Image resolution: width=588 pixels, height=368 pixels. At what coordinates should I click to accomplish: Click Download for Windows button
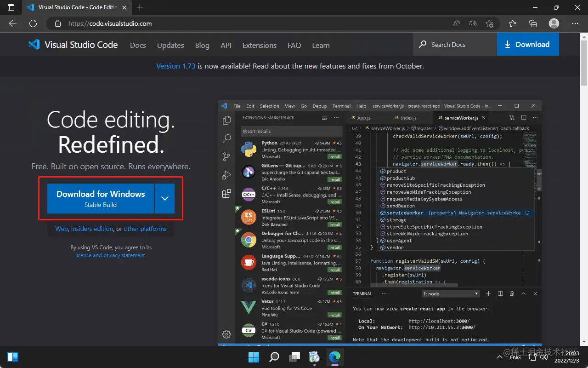(101, 198)
